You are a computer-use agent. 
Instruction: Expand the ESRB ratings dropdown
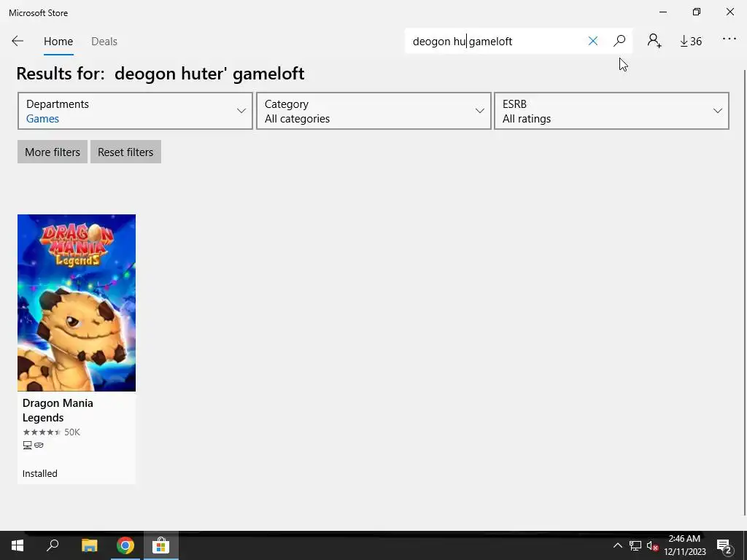[611, 111]
